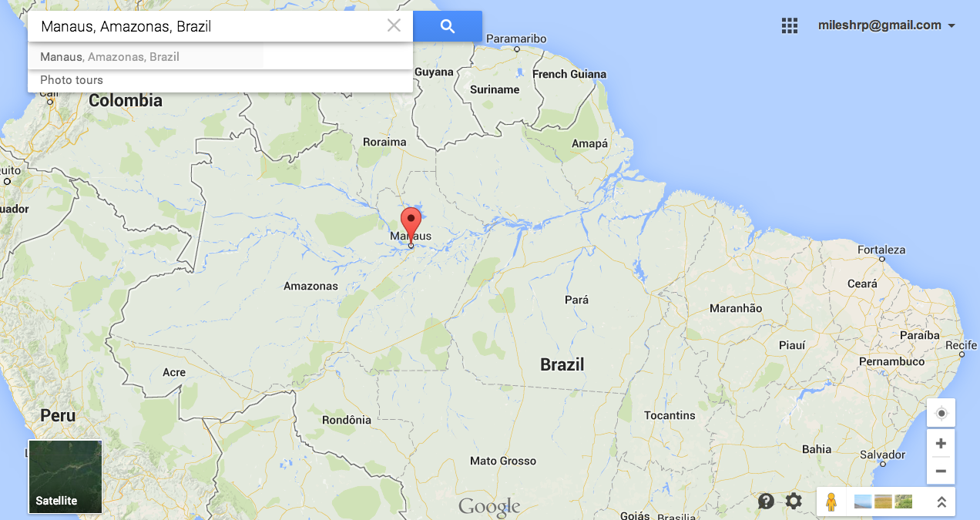Viewport: 980px width, 520px height.
Task: Click the third photo thumbnail in imagery strip
Action: click(904, 502)
